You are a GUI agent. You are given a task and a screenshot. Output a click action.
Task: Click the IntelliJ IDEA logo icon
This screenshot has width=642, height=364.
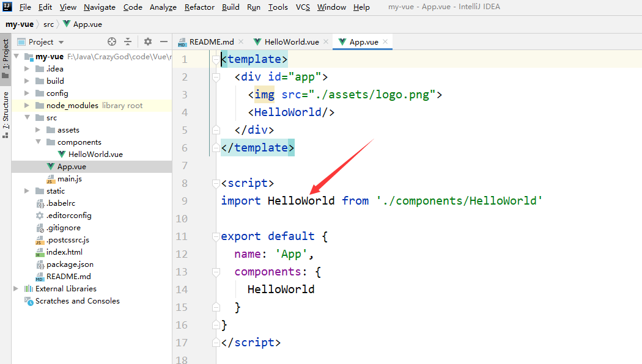[7, 7]
